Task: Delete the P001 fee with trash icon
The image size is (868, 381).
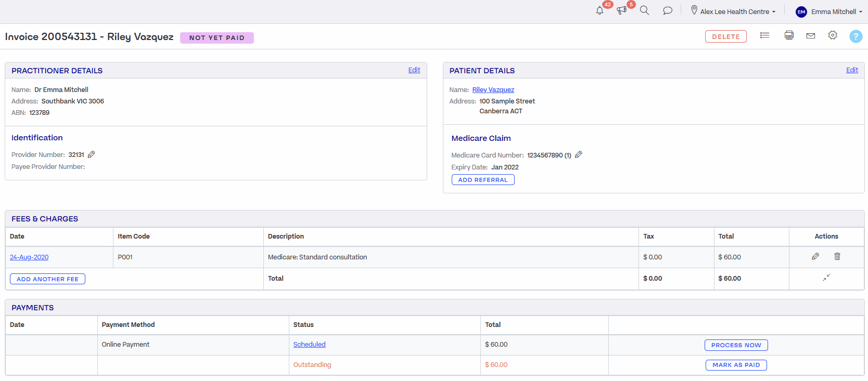Action: point(837,256)
